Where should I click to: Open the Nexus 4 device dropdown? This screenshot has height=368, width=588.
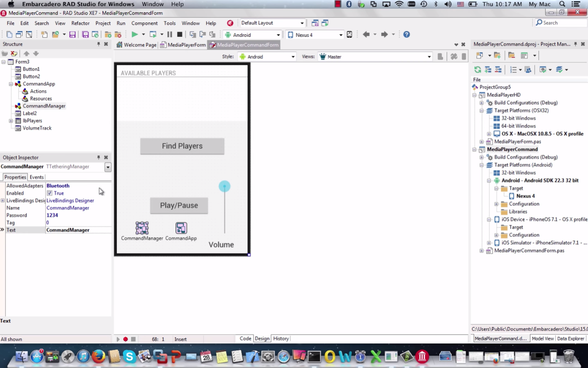point(341,35)
